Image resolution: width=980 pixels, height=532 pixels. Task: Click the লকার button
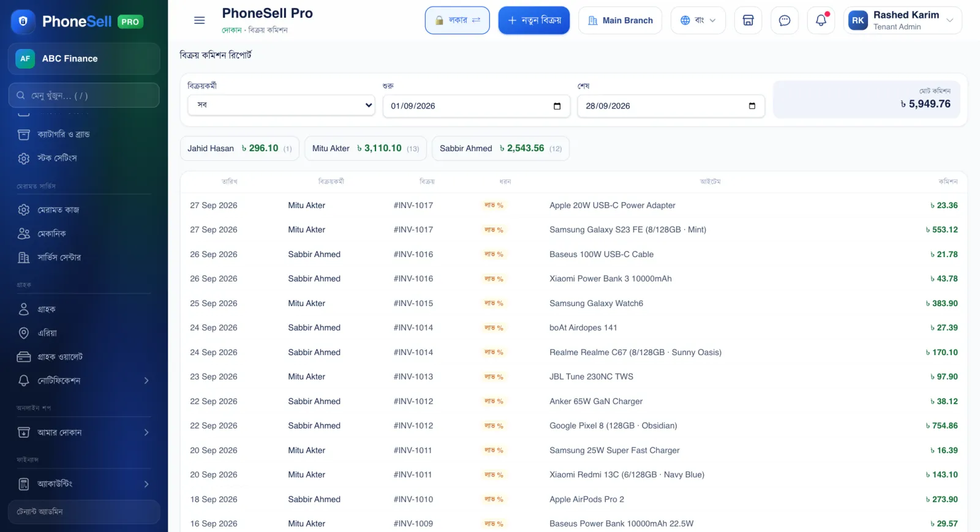[x=458, y=20]
